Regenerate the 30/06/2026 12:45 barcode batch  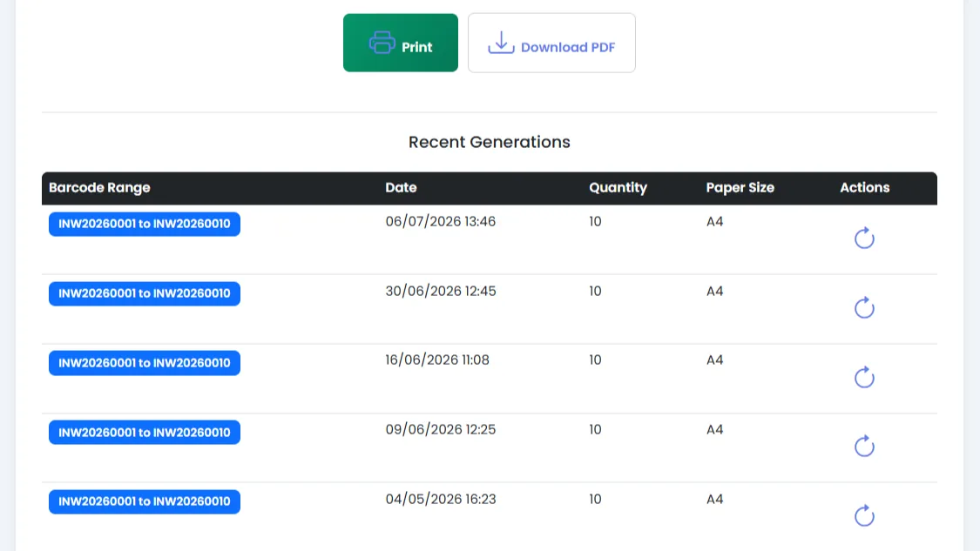pos(864,307)
